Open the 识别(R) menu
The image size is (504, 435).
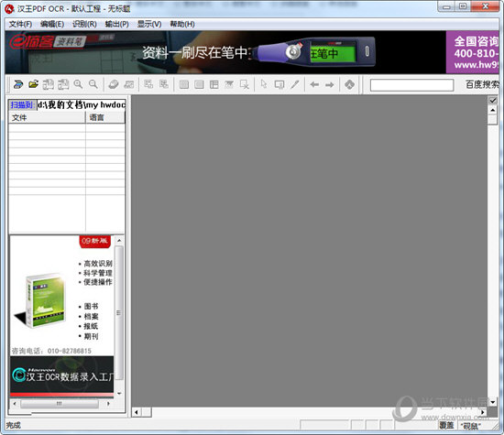(x=84, y=24)
